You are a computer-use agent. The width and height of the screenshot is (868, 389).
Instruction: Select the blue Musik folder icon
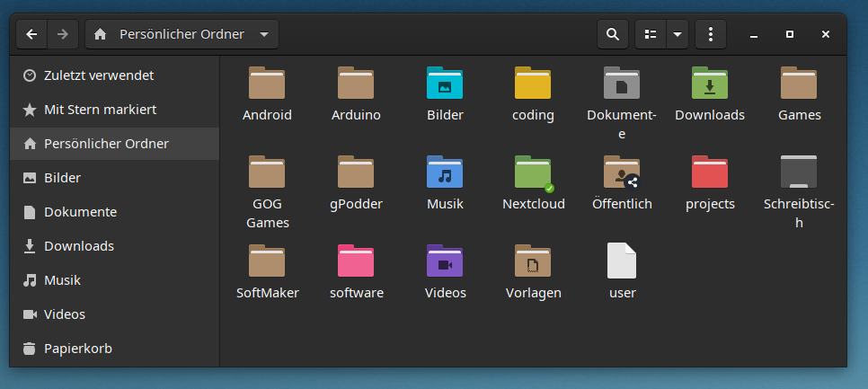point(445,172)
